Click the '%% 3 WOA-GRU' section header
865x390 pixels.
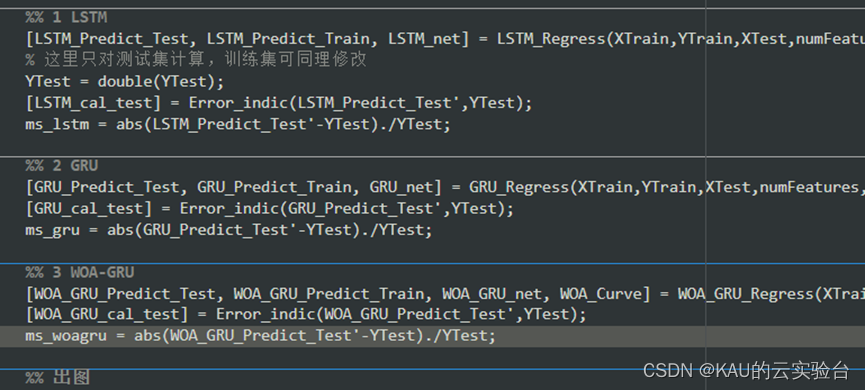80,273
